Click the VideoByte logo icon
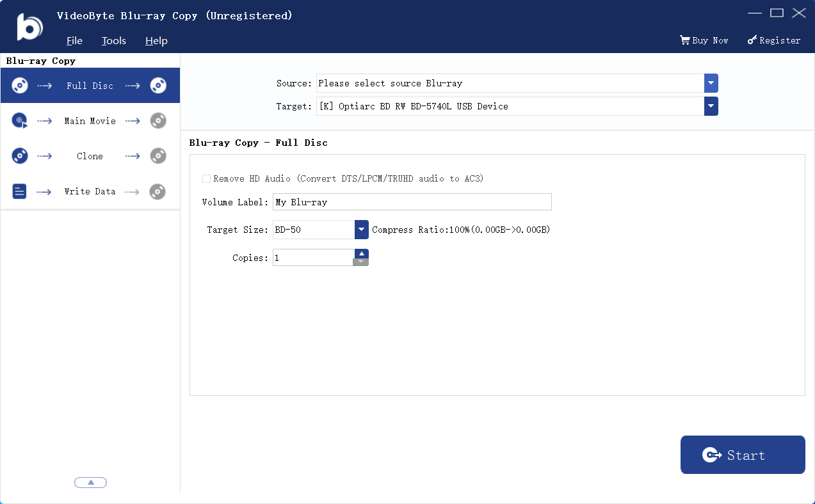This screenshot has height=504, width=815. tap(29, 27)
